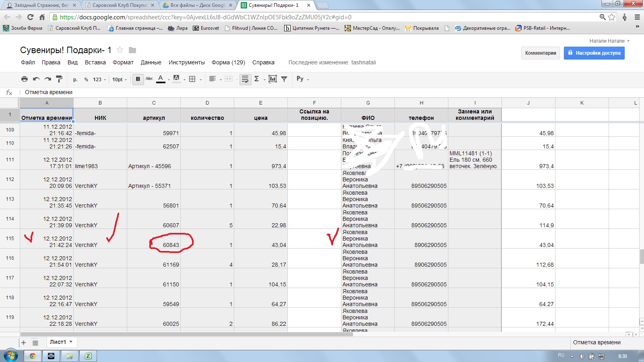Open the 10pt font size dropdown
The image size is (644, 362).
120,79
